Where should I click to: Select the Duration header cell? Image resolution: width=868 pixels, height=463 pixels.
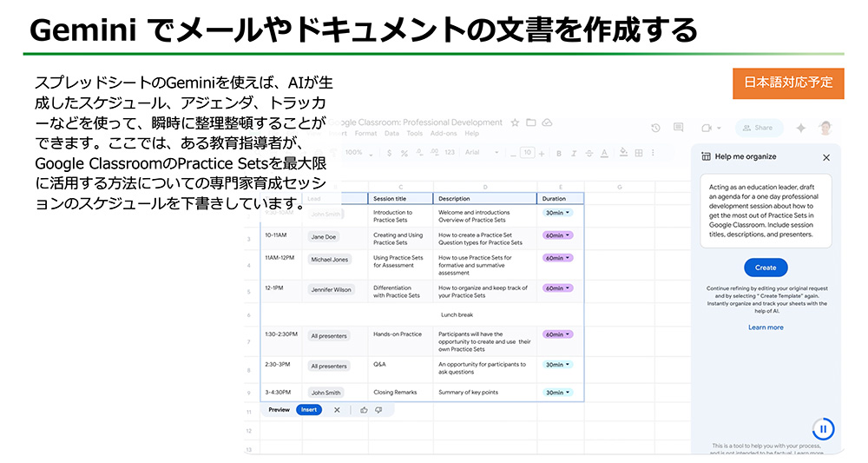coord(560,198)
